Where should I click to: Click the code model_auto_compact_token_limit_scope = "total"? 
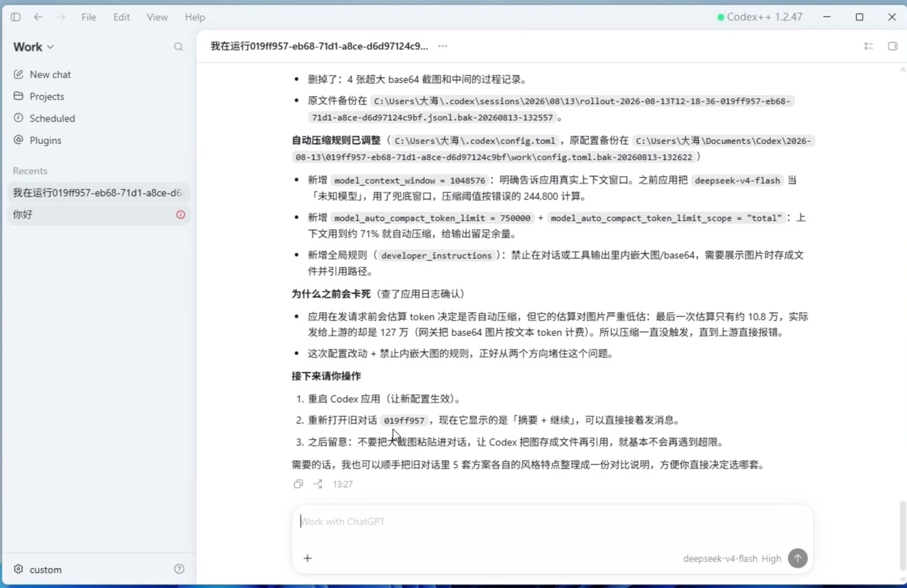667,218
